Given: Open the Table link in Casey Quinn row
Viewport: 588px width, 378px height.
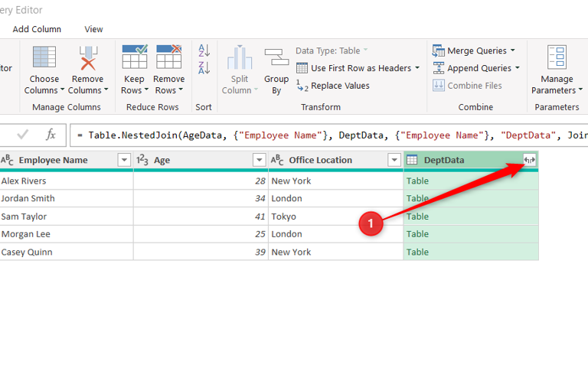Looking at the screenshot, I should click(417, 252).
